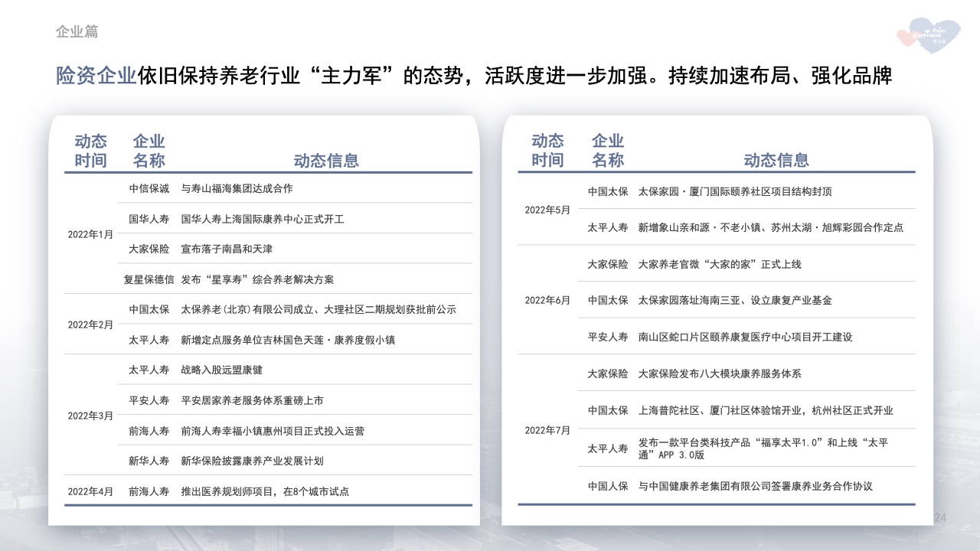Click the '2022年7月' date cell

pos(547,430)
